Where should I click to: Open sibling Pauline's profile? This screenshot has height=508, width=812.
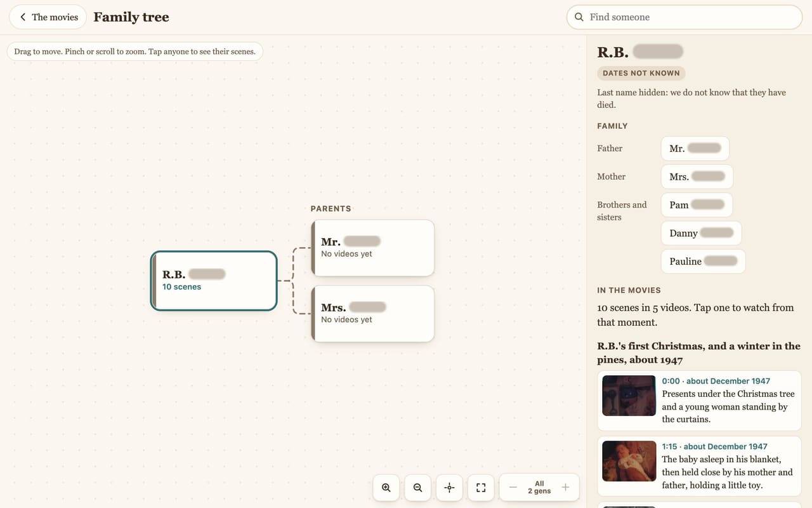pyautogui.click(x=703, y=261)
